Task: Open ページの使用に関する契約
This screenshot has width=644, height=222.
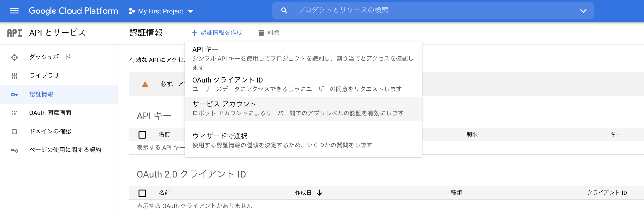Action: tap(66, 150)
